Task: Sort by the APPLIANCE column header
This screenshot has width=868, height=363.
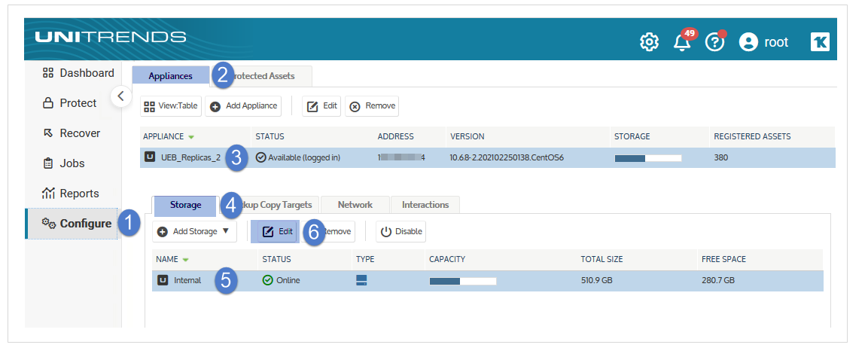Action: coord(163,136)
